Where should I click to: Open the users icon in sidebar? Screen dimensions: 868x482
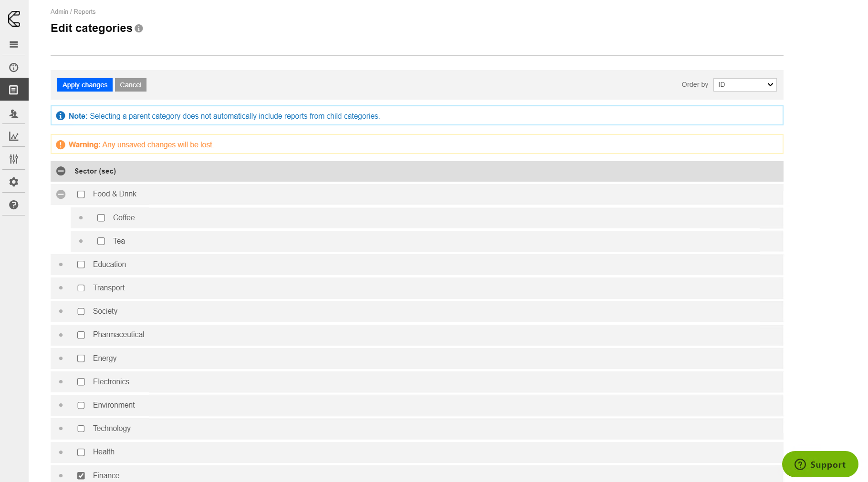14,113
